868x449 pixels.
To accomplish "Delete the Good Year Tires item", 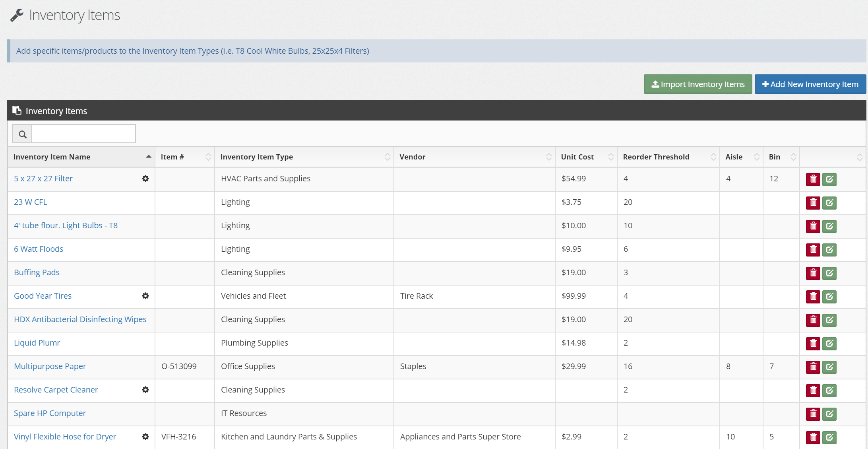I will click(813, 297).
